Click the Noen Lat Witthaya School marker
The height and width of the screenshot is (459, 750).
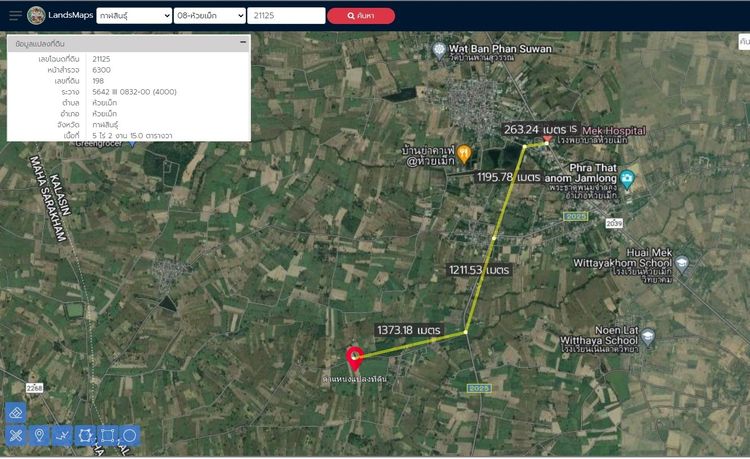click(x=648, y=336)
